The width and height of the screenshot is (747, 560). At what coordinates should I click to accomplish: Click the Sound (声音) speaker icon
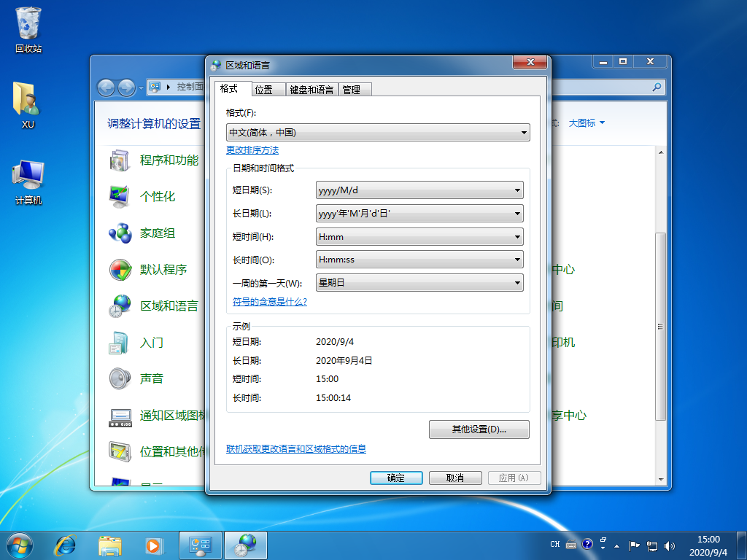pos(120,379)
